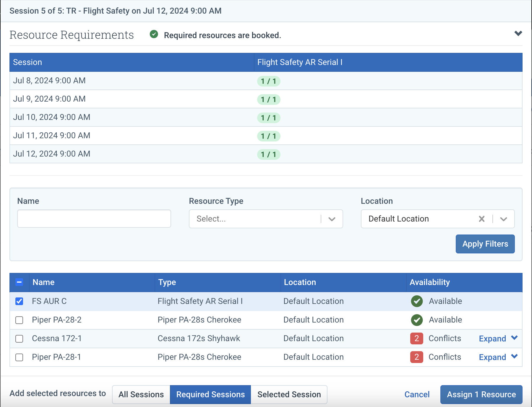Click the Jul 12, 2024 9:00 AM session row
This screenshot has width=532, height=407.
coord(266,154)
